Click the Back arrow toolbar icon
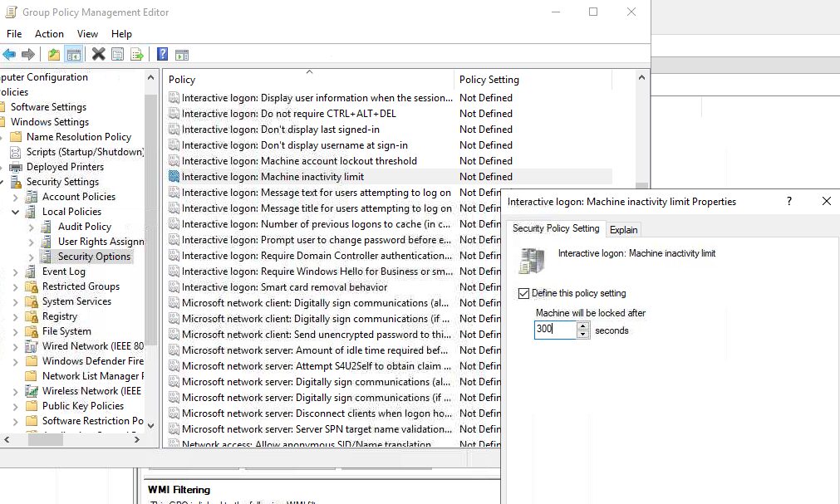 (9, 55)
